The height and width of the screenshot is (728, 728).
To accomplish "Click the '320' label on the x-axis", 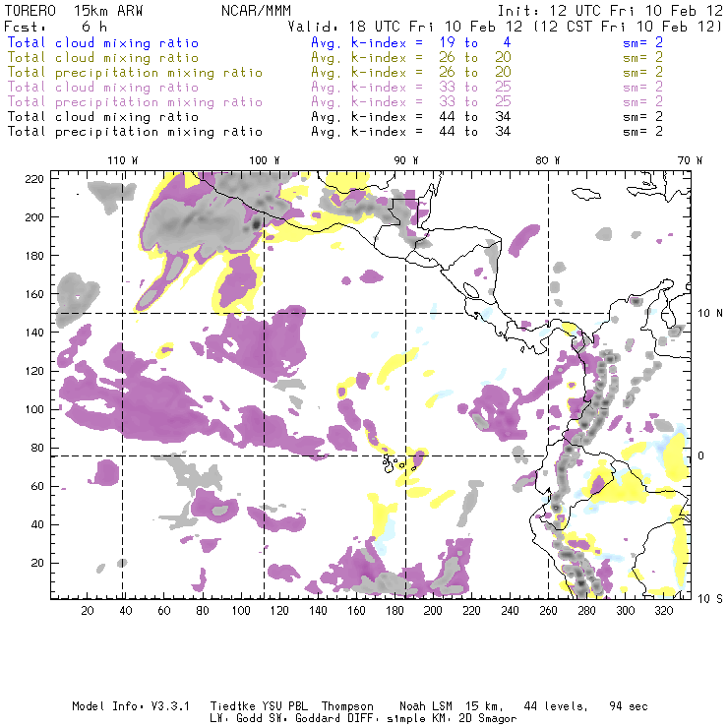I will [x=663, y=611].
